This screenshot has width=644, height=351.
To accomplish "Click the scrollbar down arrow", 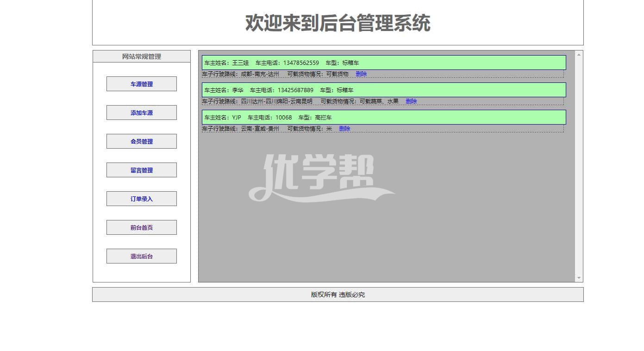I will tap(579, 278).
